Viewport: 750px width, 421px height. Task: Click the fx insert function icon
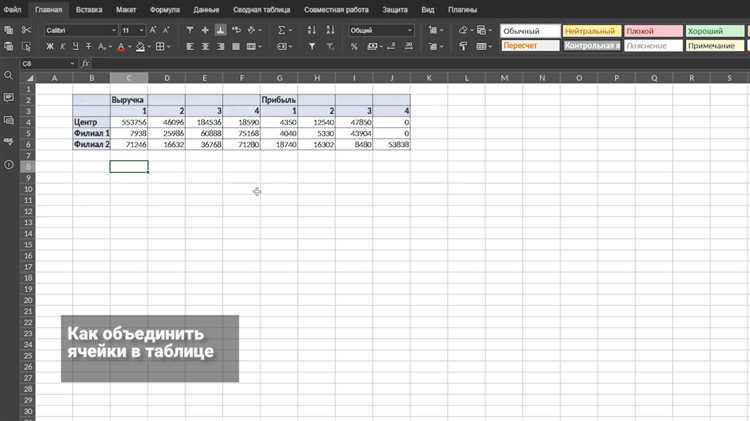[85, 63]
